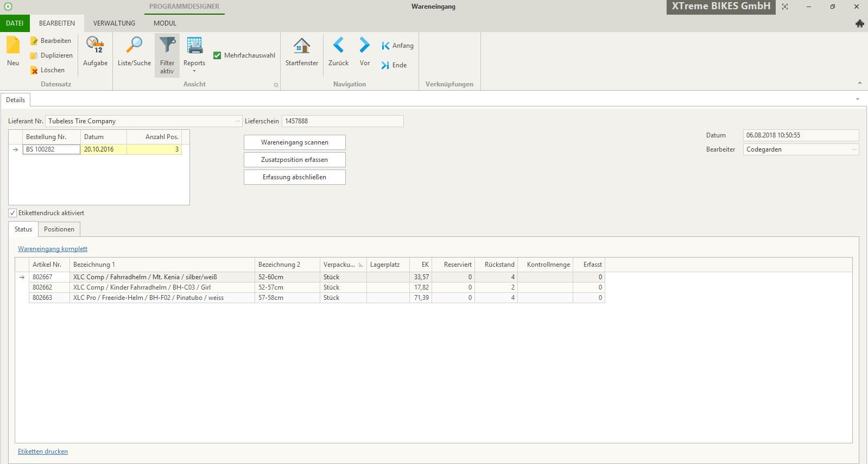This screenshot has width=868, height=464.
Task: Switch to the VERWALTUNG ribbon tab
Action: (x=114, y=23)
